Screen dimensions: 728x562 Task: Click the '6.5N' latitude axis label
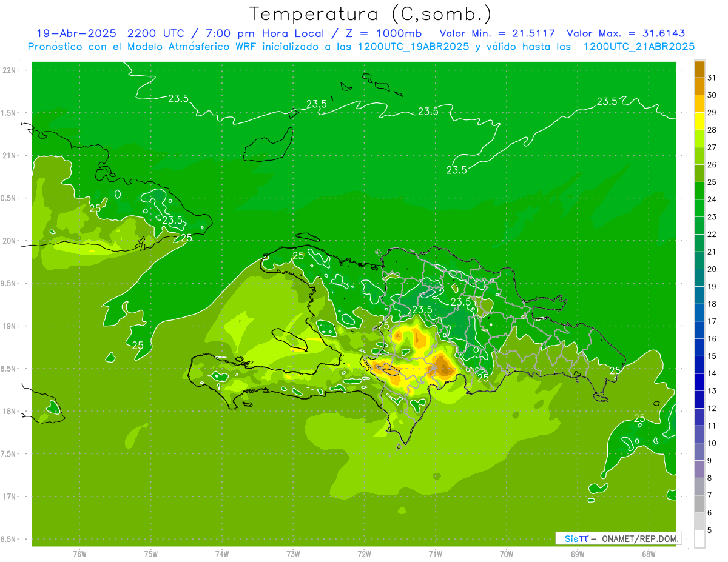(x=9, y=540)
